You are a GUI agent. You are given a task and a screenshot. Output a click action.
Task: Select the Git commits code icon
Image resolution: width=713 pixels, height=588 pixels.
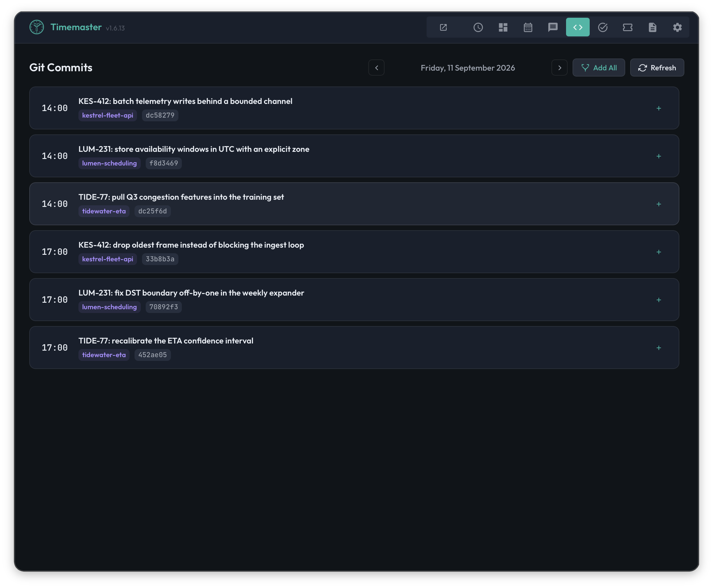click(x=578, y=27)
